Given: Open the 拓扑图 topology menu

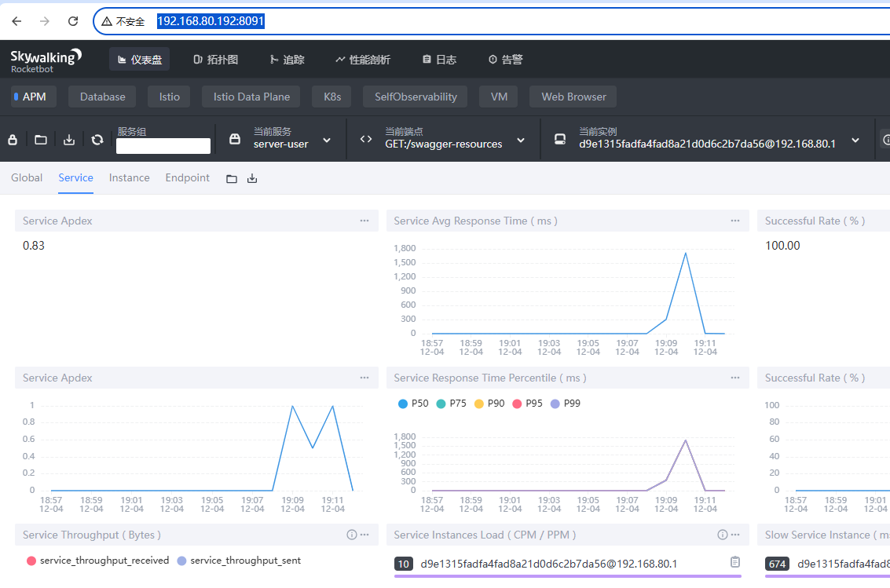Looking at the screenshot, I should [x=216, y=60].
